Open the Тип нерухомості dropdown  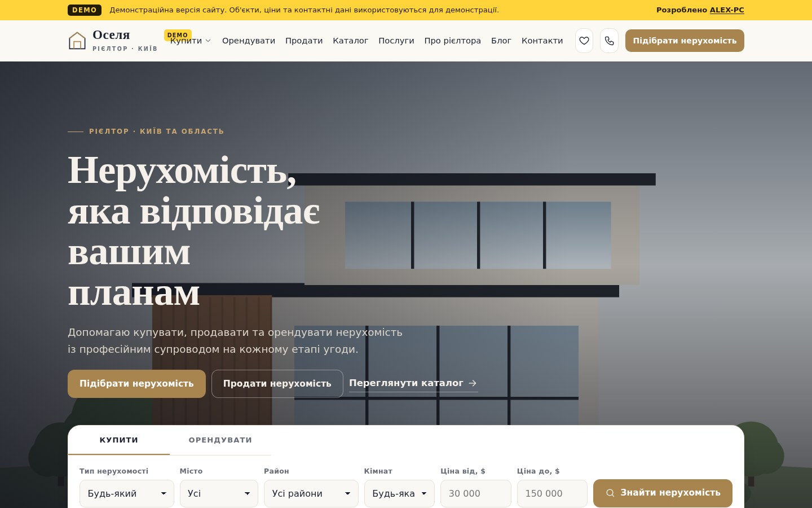pyautogui.click(x=127, y=493)
